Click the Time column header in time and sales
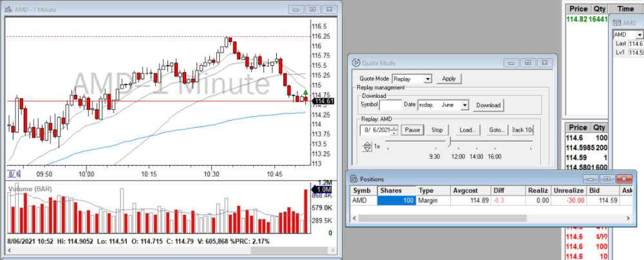644x260 pixels. click(x=625, y=8)
